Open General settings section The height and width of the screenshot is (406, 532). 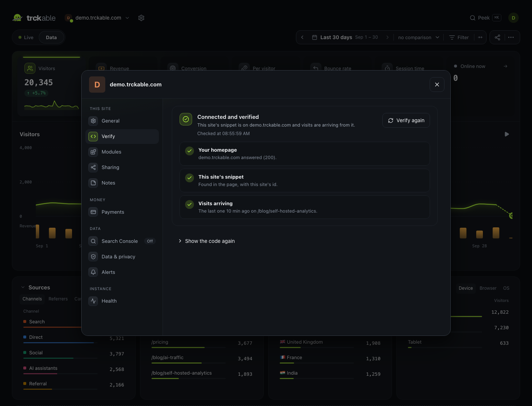tap(122, 121)
